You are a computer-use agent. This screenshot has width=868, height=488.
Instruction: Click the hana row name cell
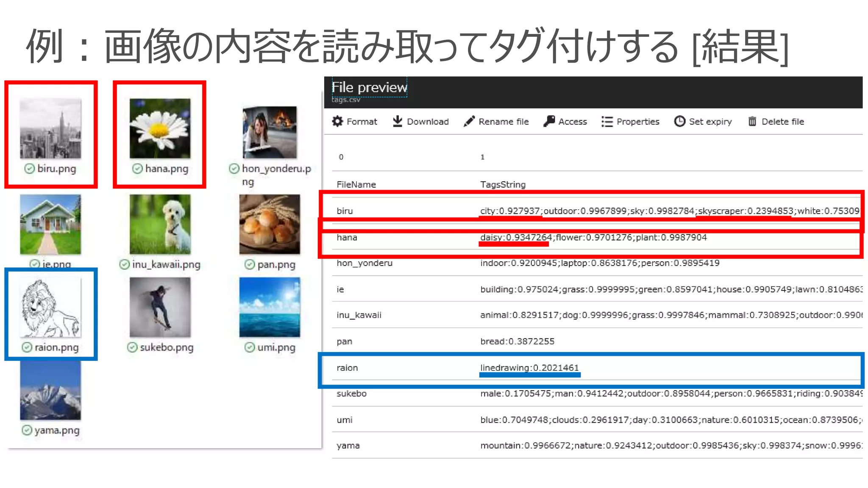click(x=347, y=238)
